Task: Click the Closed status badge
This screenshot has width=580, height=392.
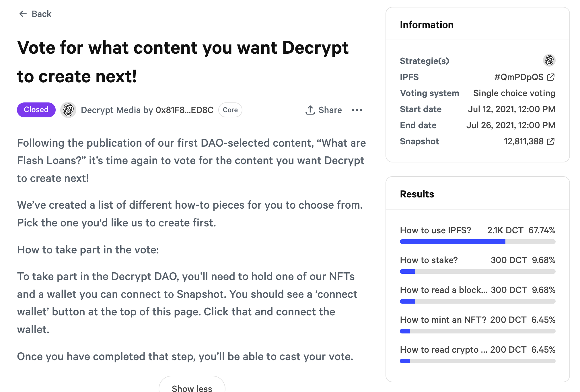Action: [x=36, y=110]
